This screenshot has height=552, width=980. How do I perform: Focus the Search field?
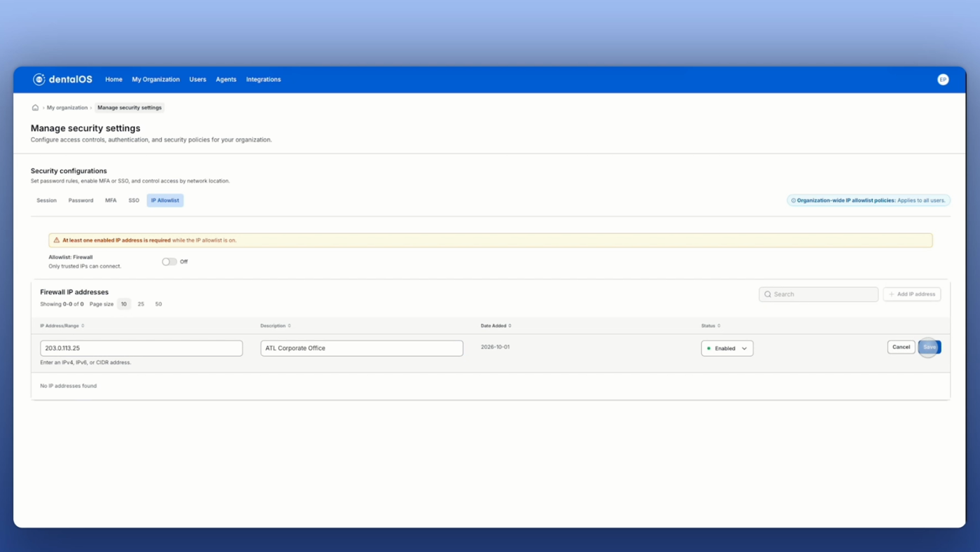point(818,294)
